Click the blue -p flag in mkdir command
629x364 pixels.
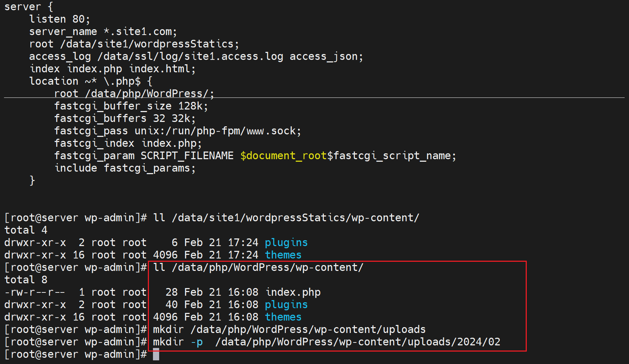click(196, 342)
